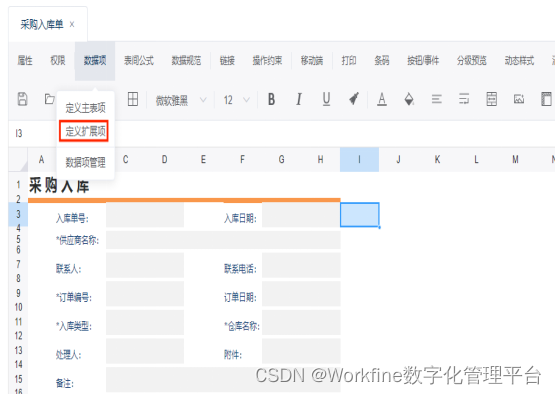Open the 数据规范 menu tab
This screenshot has height=394, width=556.
pos(186,61)
